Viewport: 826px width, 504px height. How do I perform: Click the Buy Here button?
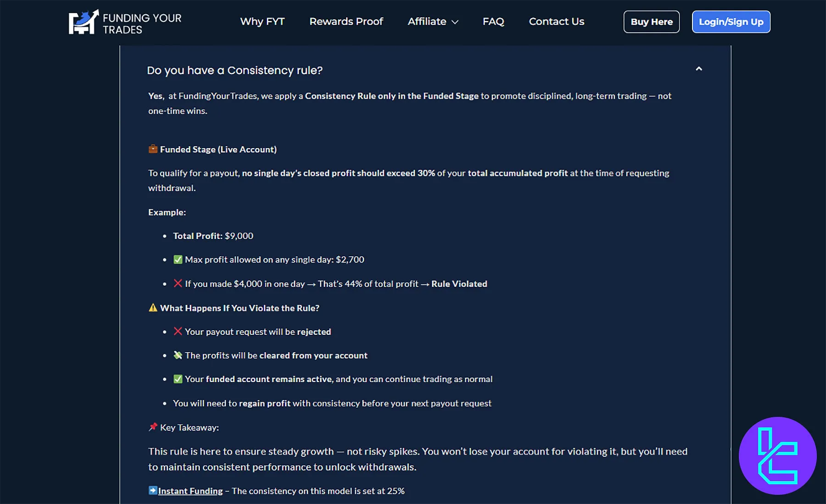pyautogui.click(x=651, y=22)
